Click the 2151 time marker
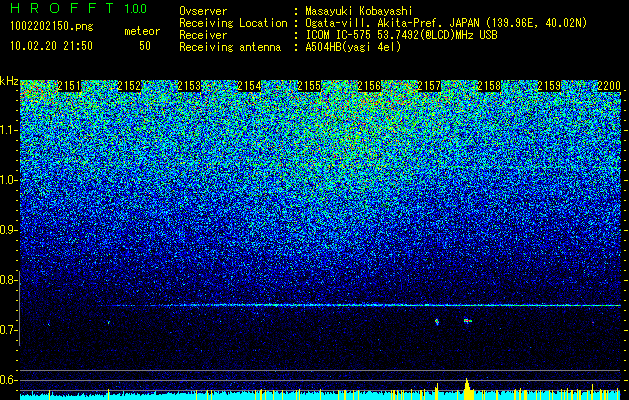Screen dimensions: 629x400 tap(69, 86)
